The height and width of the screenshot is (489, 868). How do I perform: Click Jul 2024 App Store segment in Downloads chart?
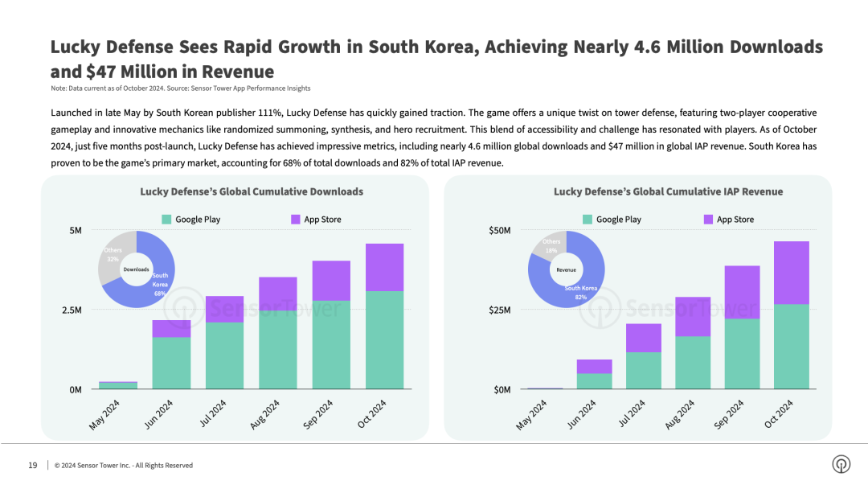pyautogui.click(x=225, y=309)
